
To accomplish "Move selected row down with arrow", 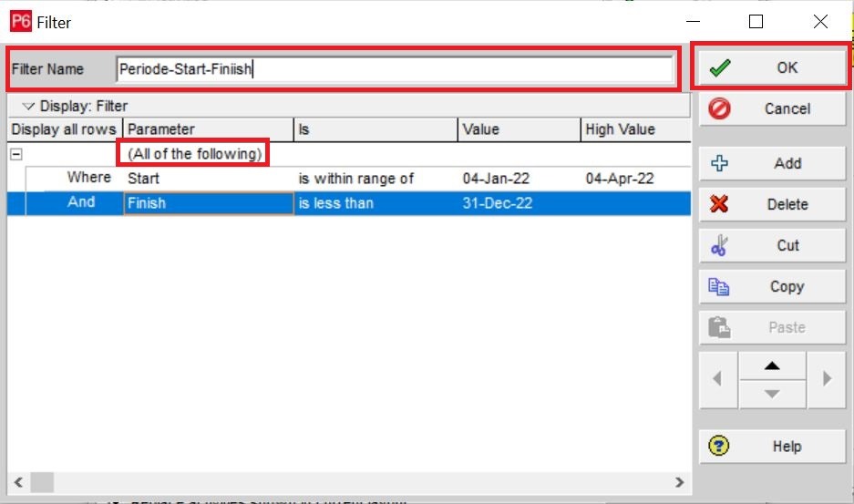I will [772, 394].
